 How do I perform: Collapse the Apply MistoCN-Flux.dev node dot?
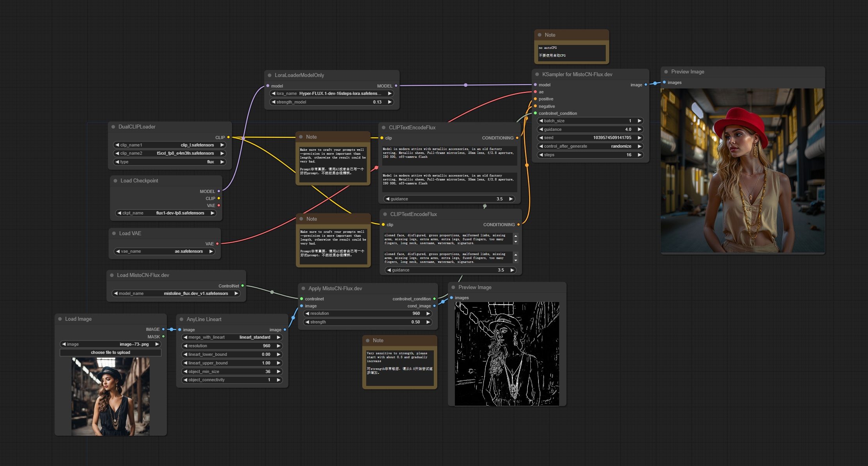[x=303, y=289]
